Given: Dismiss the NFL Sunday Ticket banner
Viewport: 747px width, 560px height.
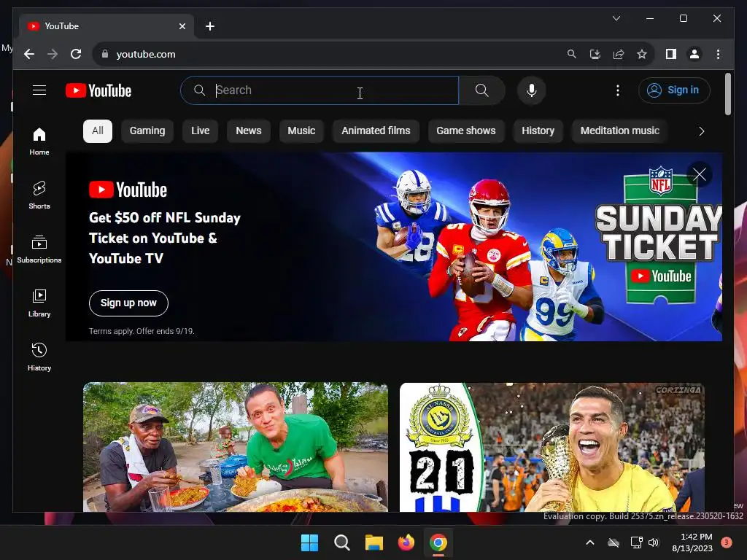Looking at the screenshot, I should coord(700,174).
